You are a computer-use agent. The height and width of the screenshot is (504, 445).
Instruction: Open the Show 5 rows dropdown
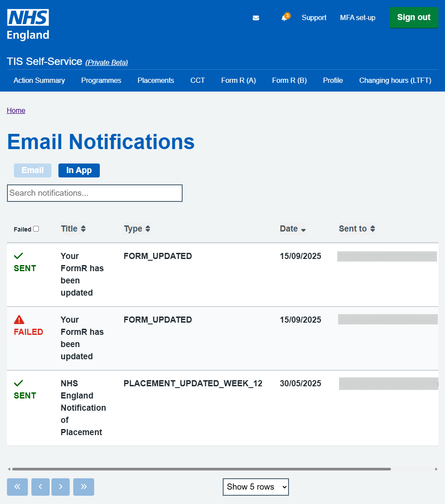[255, 487]
